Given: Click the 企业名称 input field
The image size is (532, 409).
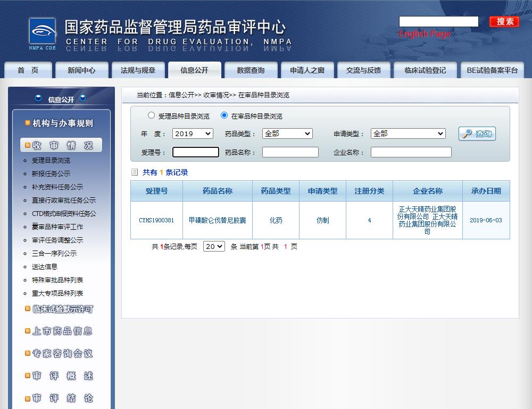Looking at the screenshot, I should pyautogui.click(x=411, y=152).
